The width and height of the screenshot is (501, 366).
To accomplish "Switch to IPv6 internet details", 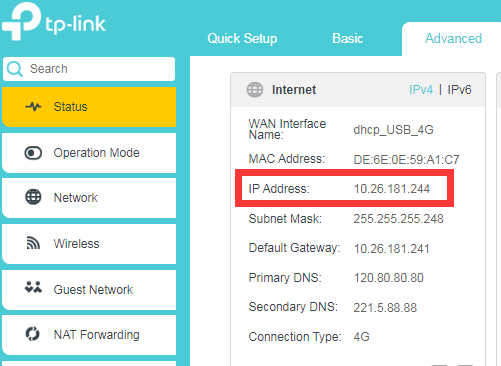I will point(459,90).
